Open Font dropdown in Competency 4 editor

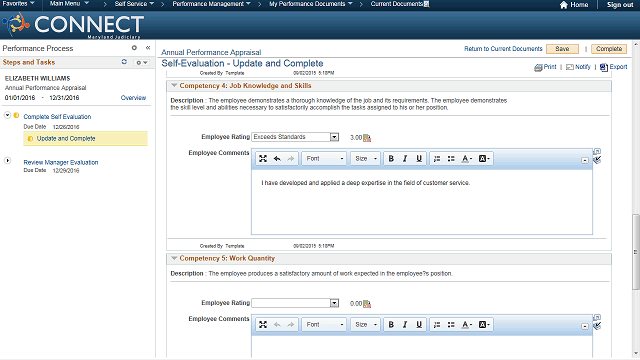[324, 159]
